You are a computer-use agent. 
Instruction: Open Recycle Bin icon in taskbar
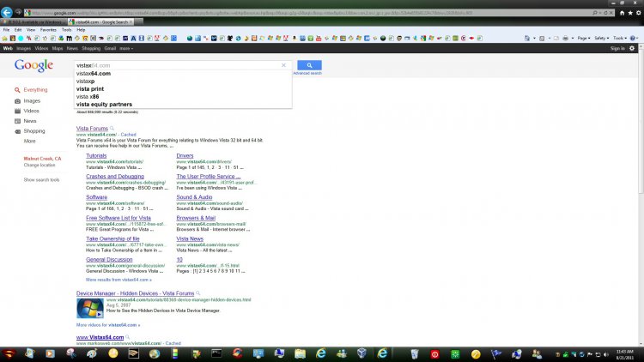(x=415, y=353)
